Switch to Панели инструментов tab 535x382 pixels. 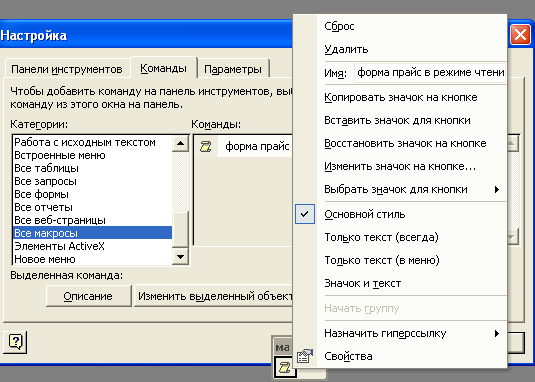pos(67,69)
